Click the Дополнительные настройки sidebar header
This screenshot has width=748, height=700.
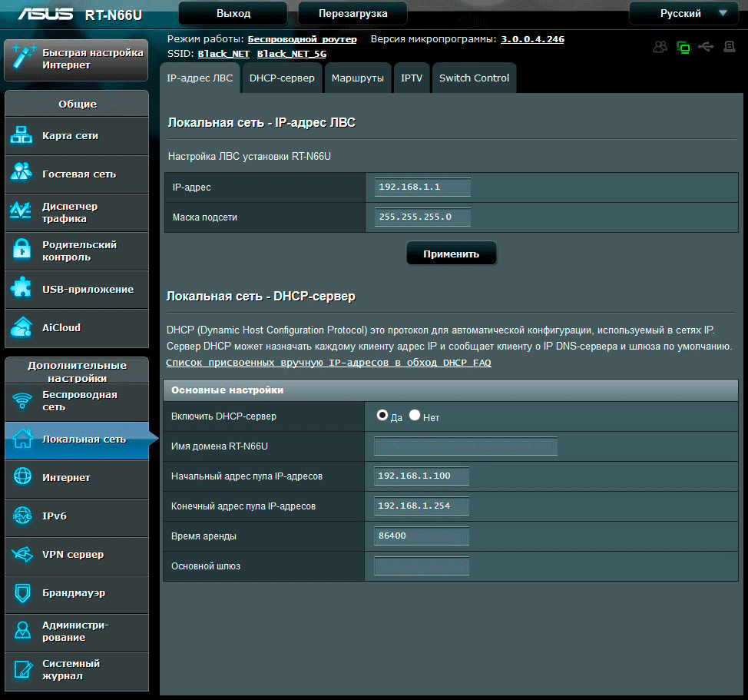tap(77, 371)
